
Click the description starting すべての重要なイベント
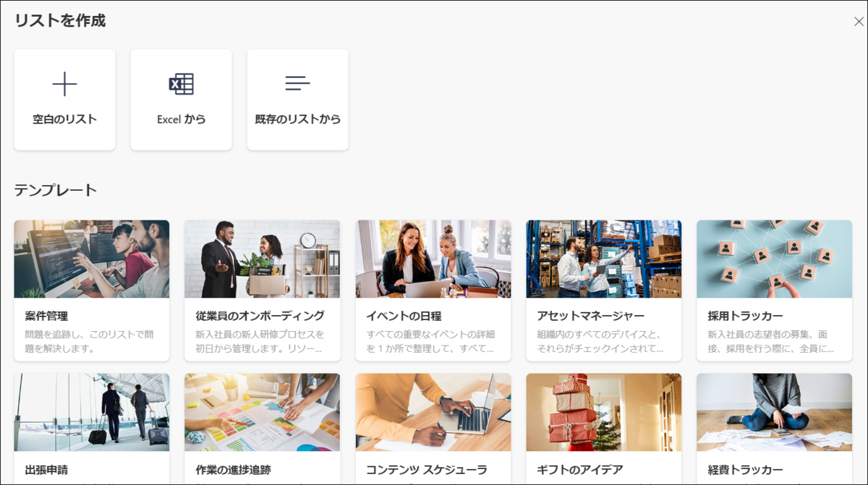pos(430,341)
